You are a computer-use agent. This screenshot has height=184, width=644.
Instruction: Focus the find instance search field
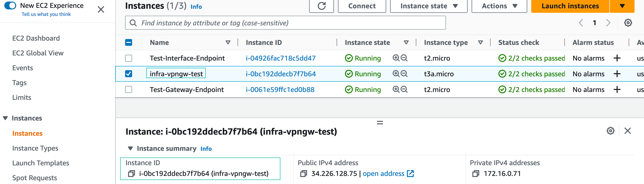(285, 23)
